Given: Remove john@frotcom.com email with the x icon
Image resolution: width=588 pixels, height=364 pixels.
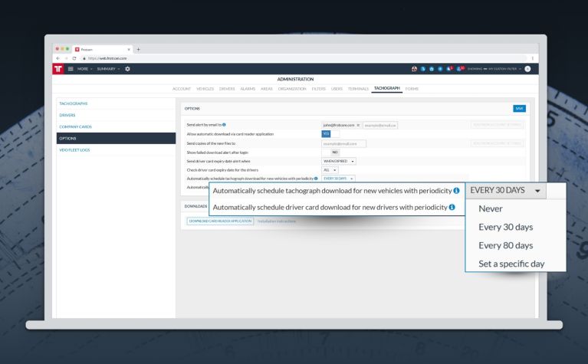Looking at the screenshot, I should (358, 124).
